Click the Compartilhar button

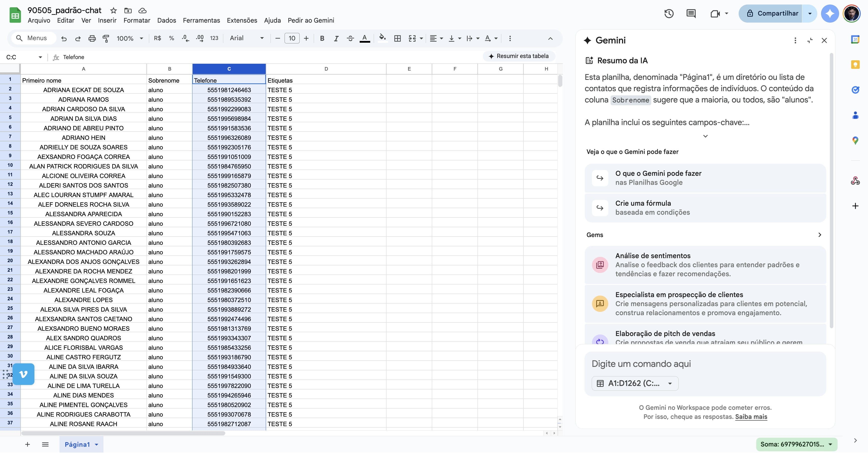(x=771, y=14)
